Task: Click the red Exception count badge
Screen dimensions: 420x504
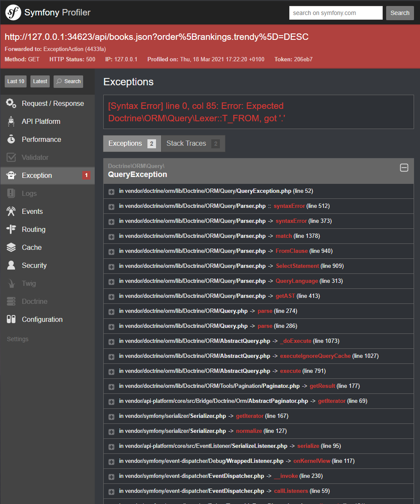Action: (x=86, y=176)
